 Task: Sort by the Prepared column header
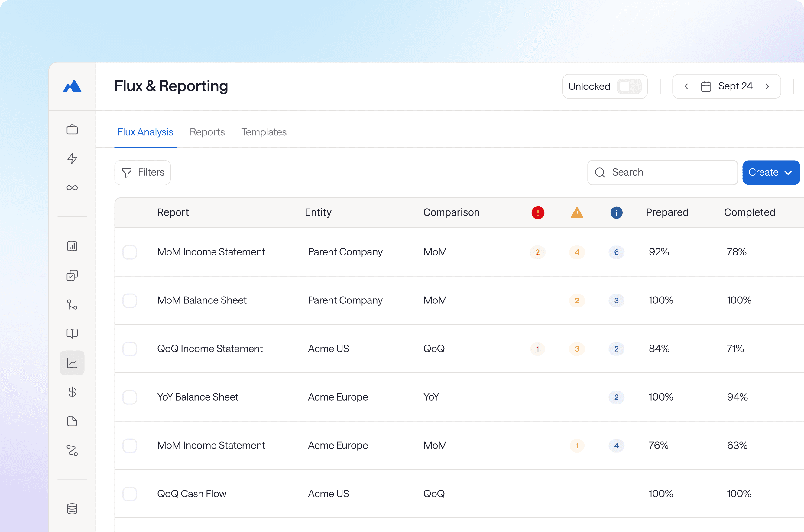click(667, 212)
